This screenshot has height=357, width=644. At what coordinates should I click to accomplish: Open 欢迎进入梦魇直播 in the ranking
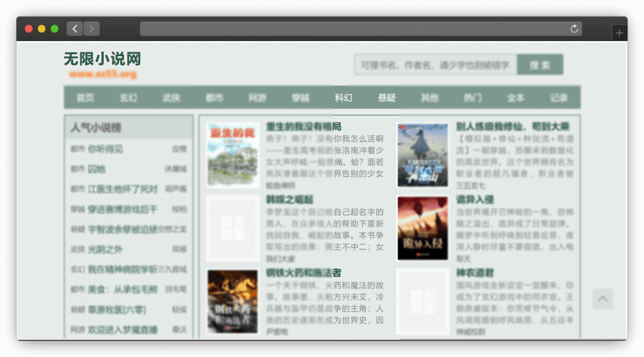pos(123,329)
